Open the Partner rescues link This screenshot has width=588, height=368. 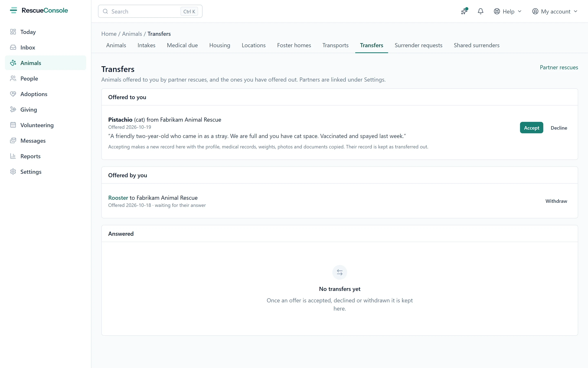(x=559, y=67)
